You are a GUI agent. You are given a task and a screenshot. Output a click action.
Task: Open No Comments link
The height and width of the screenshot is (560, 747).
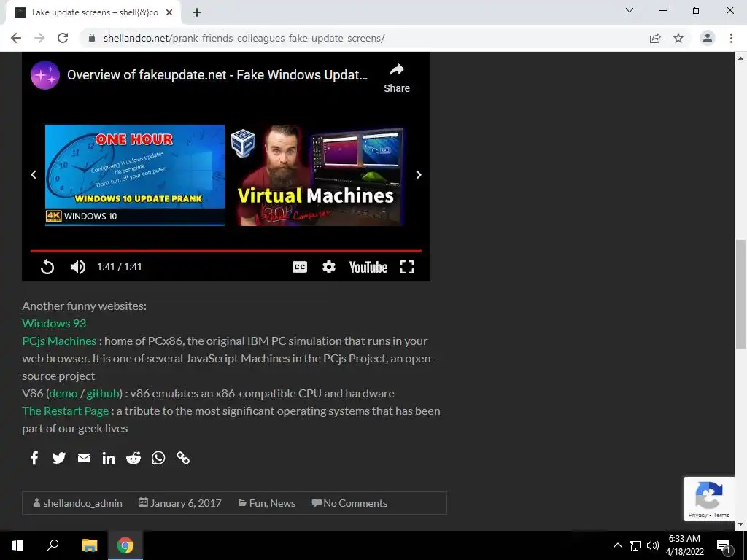[x=355, y=503]
